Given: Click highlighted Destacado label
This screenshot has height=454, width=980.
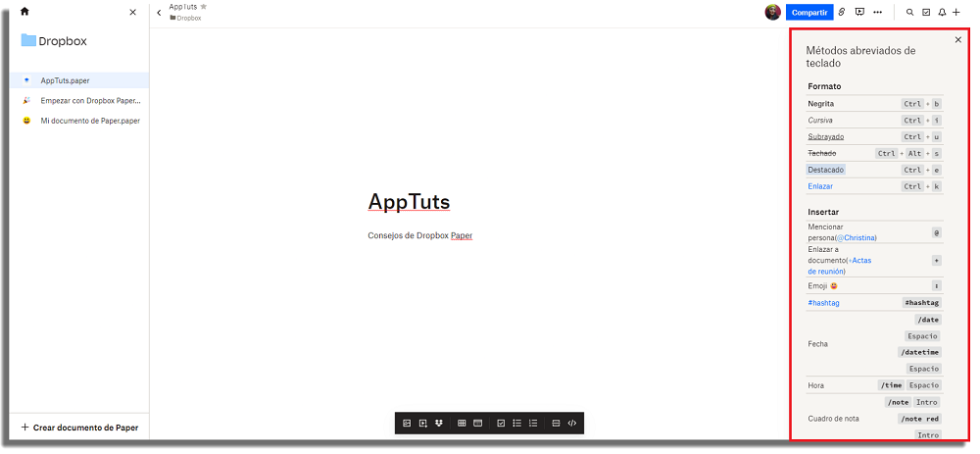Looking at the screenshot, I should click(825, 170).
